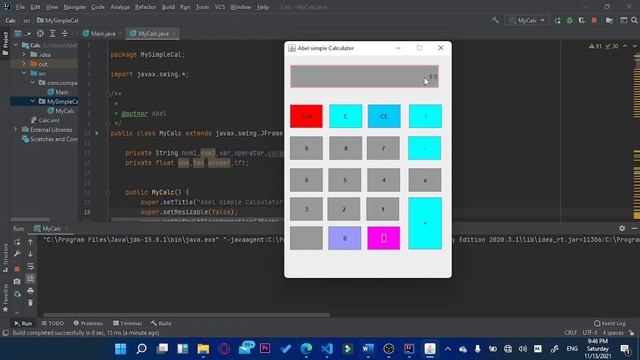Image resolution: width=640 pixels, height=360 pixels.
Task: Click the locate file target icon in Project panel
Action: coord(40,33)
